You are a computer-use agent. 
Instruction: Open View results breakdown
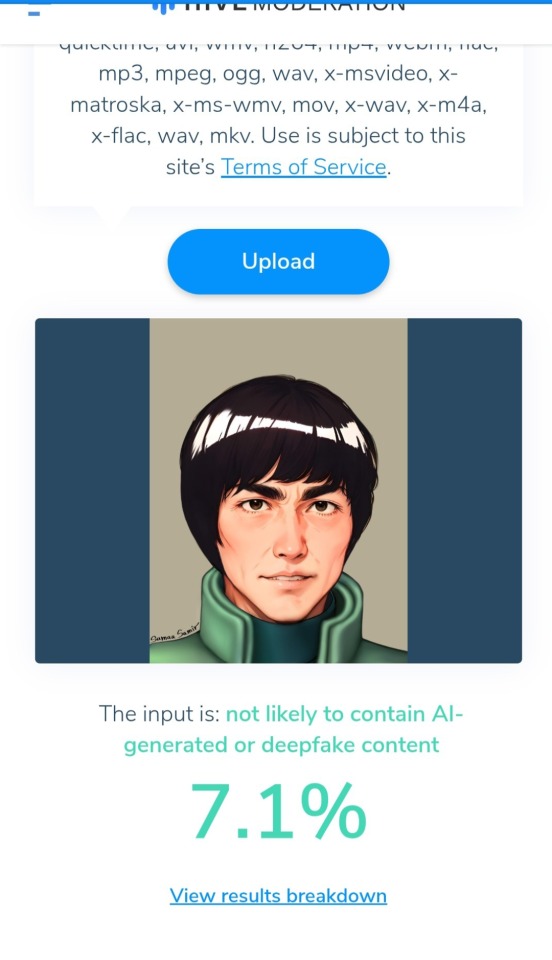[x=278, y=896]
